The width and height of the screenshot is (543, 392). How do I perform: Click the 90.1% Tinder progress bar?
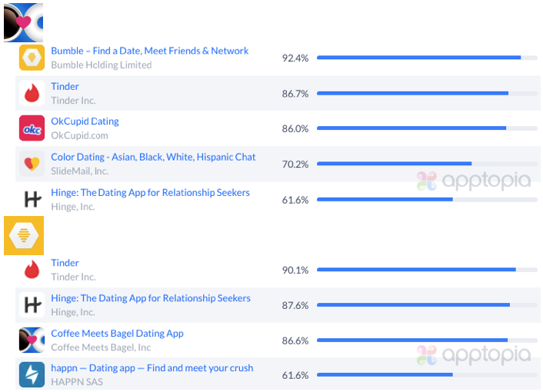[x=427, y=270]
